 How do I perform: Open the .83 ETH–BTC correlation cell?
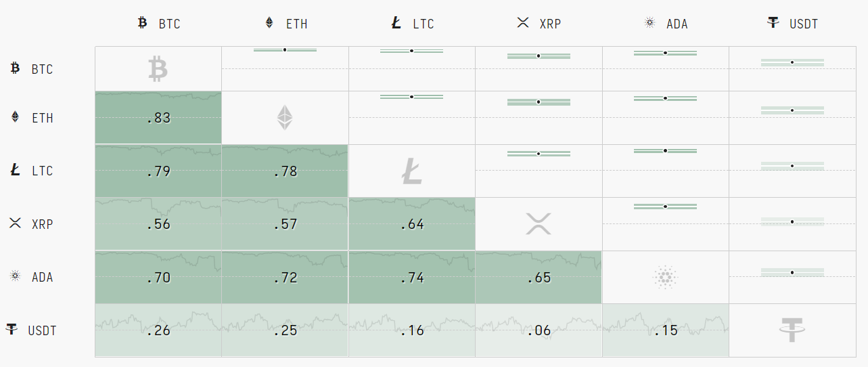[158, 118]
